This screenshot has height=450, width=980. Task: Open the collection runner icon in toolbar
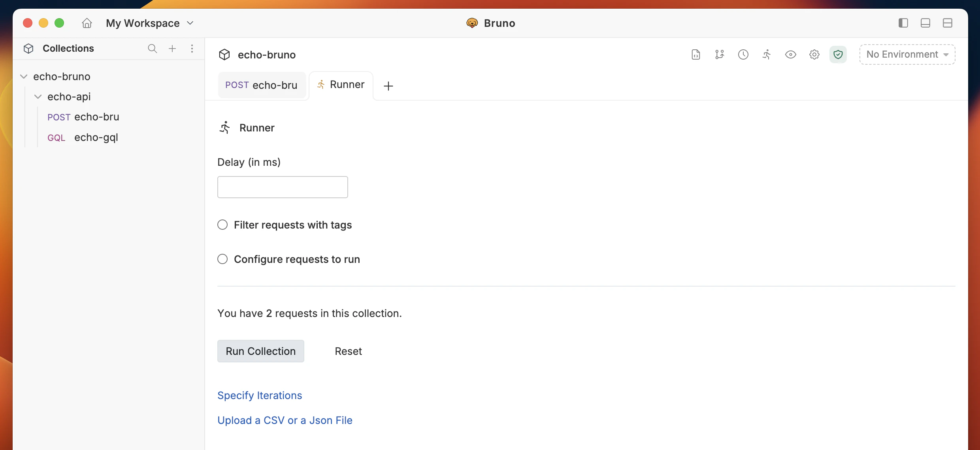(767, 54)
